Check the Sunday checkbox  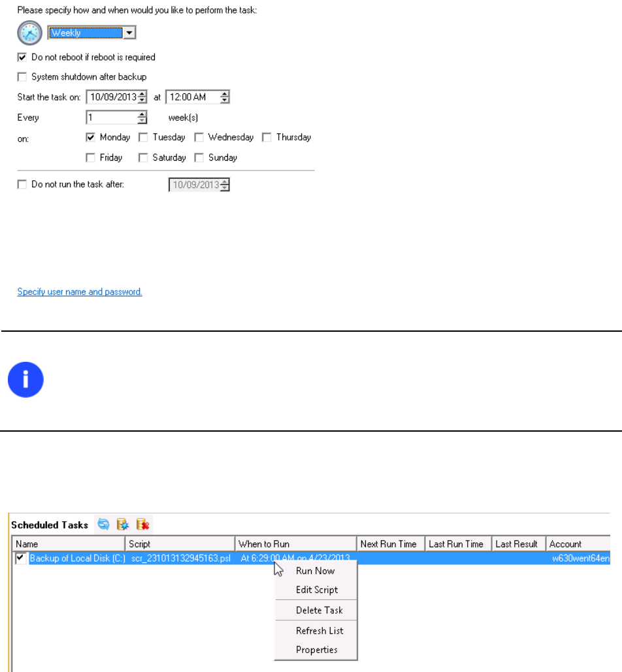[x=199, y=158]
